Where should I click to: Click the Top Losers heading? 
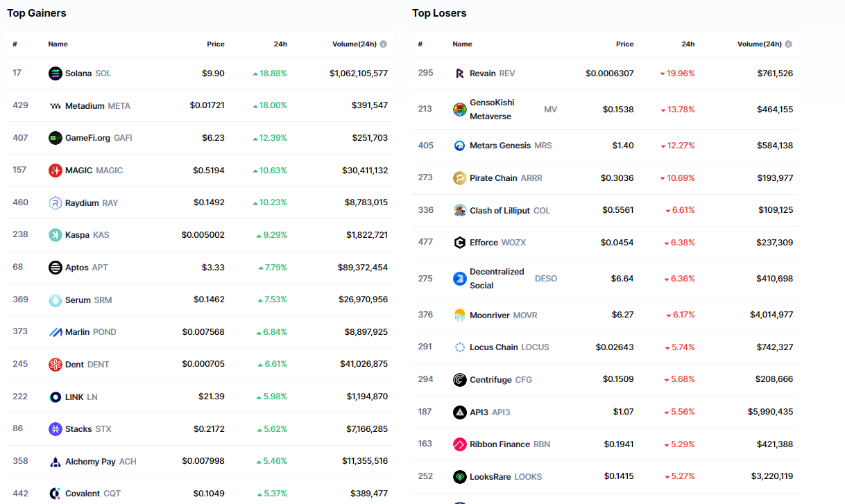coord(439,13)
